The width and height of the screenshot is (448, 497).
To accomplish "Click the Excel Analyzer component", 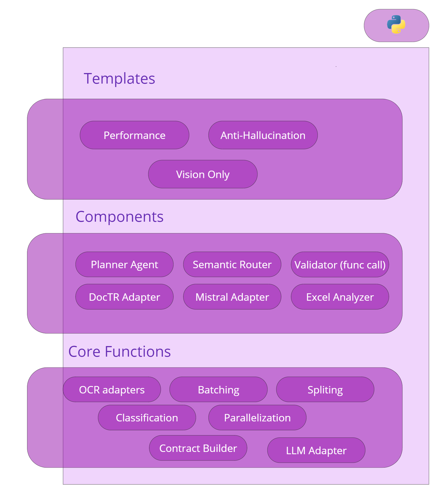I will coord(340,297).
